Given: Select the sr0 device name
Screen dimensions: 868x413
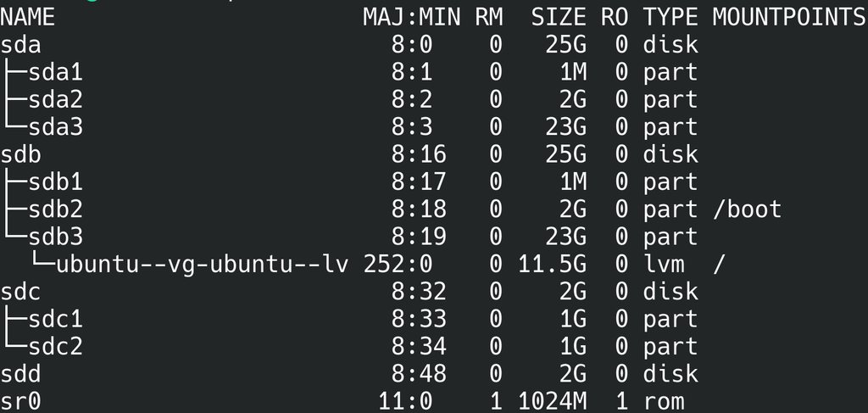Looking at the screenshot, I should [20, 401].
